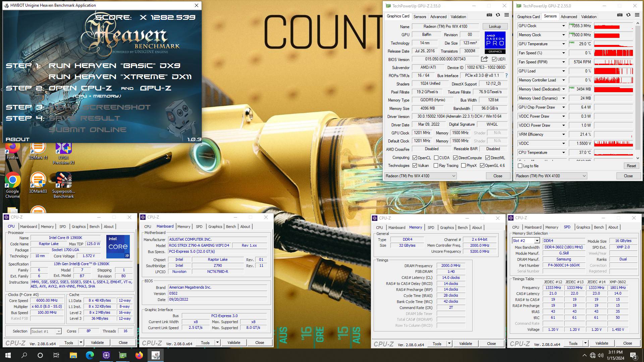Open the hamburger menu in GPU-Z Graphics Card window
Image resolution: width=644 pixels, height=362 pixels.
click(507, 15)
